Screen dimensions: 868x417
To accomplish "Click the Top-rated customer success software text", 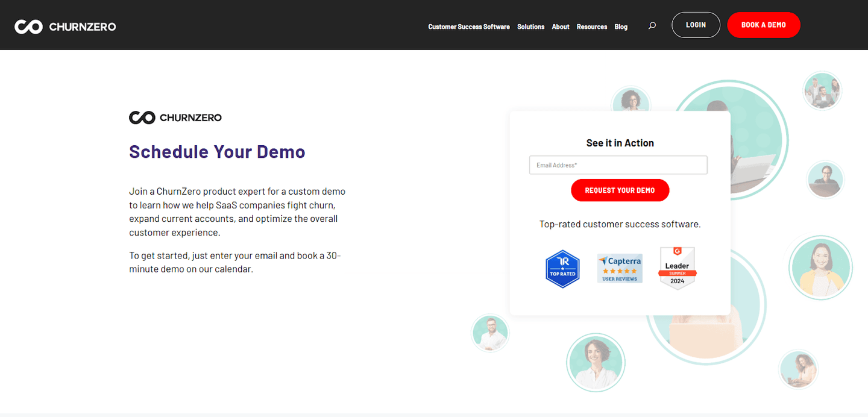I will (620, 224).
